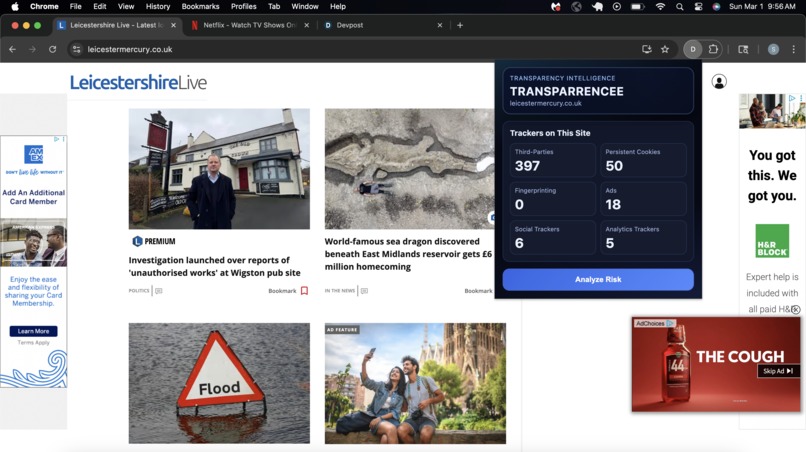
Task: Open the Extensions puzzle icon
Action: coord(713,49)
